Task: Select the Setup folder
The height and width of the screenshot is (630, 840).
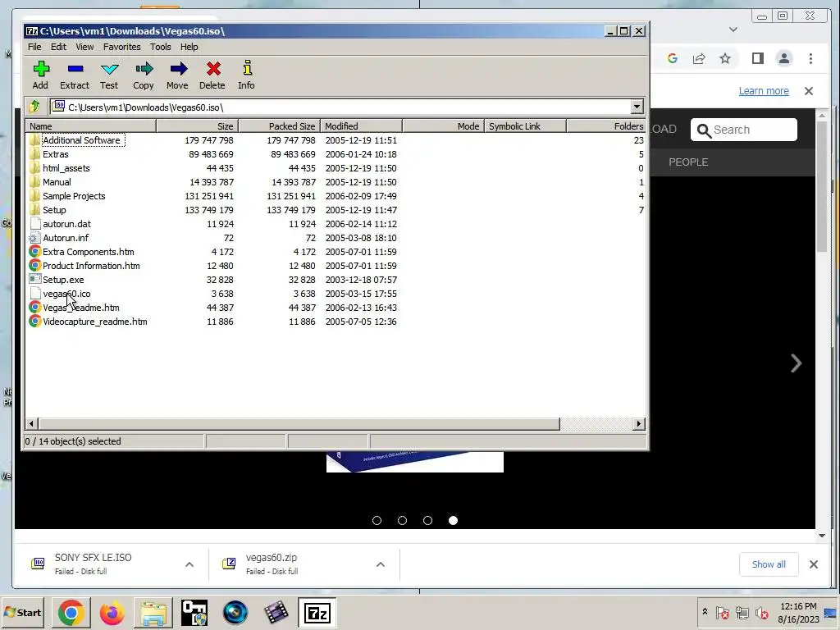Action: pyautogui.click(x=55, y=210)
